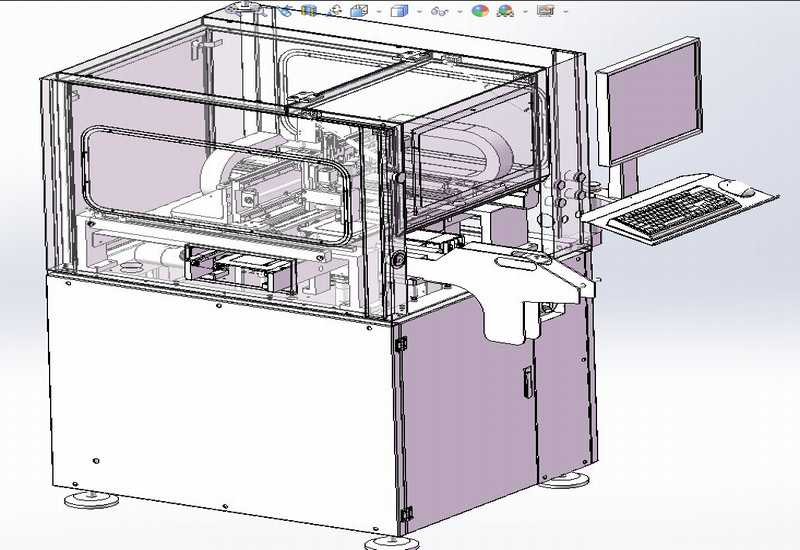
Task: Select the cabinet door handle
Action: click(527, 380)
